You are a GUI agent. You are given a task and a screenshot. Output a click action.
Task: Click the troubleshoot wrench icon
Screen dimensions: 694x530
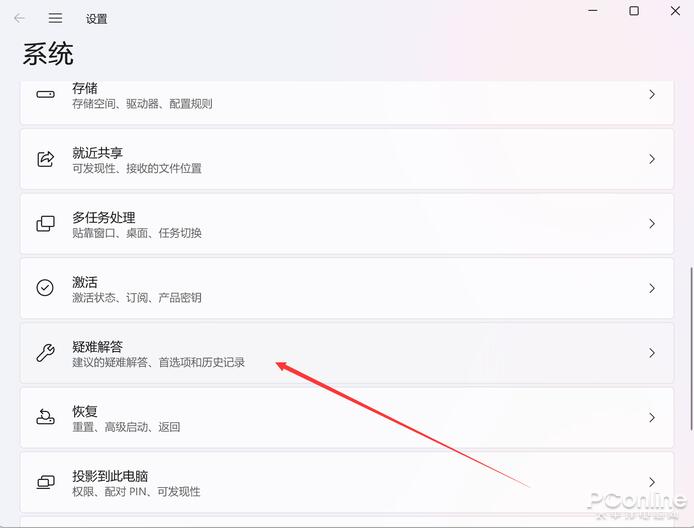tap(45, 352)
